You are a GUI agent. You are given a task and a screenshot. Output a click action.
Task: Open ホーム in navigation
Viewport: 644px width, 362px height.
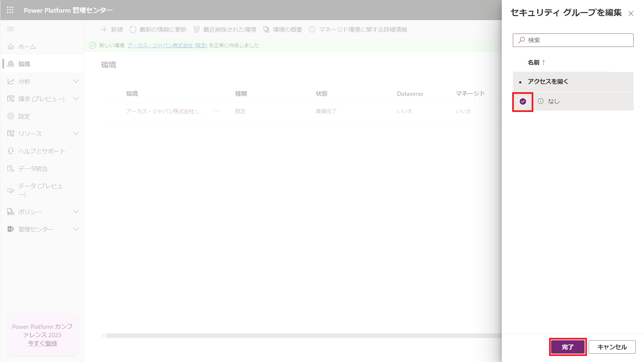(42, 47)
